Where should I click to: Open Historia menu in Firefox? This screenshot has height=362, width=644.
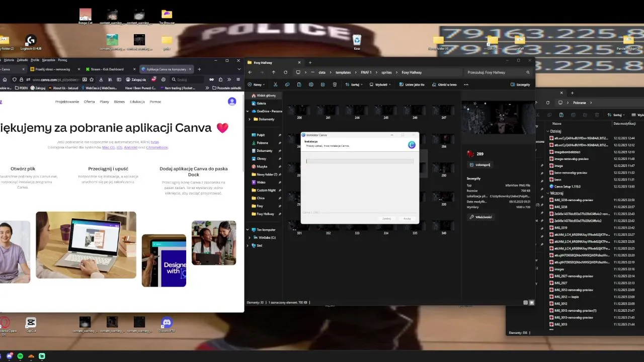coord(9,60)
